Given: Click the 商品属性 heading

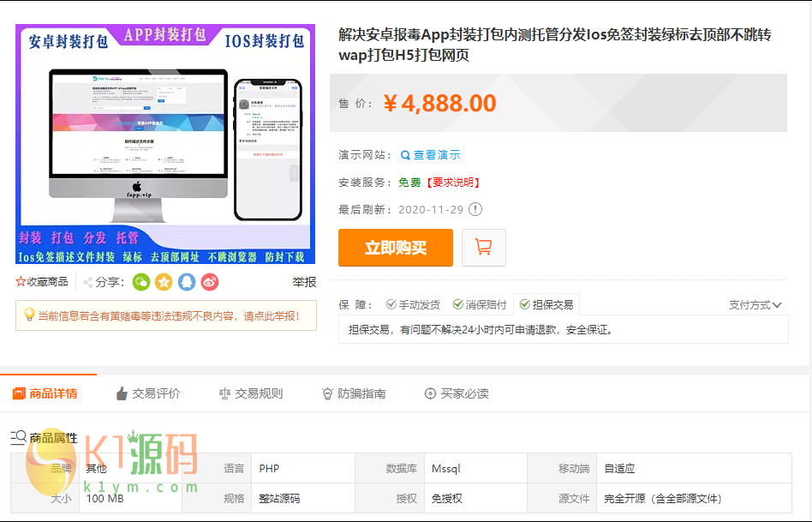Looking at the screenshot, I should [x=53, y=438].
